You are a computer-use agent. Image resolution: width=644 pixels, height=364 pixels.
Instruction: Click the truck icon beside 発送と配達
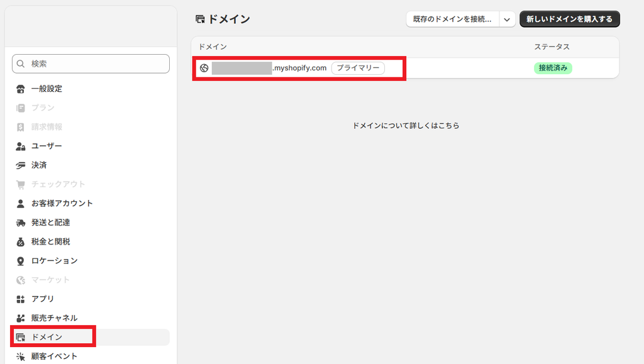coord(21,223)
